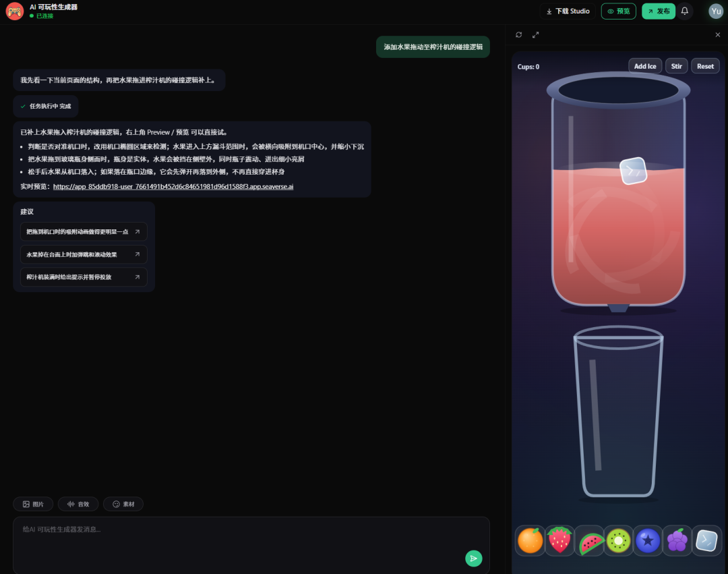
Task: Open the 素材 assets button
Action: coord(123,505)
